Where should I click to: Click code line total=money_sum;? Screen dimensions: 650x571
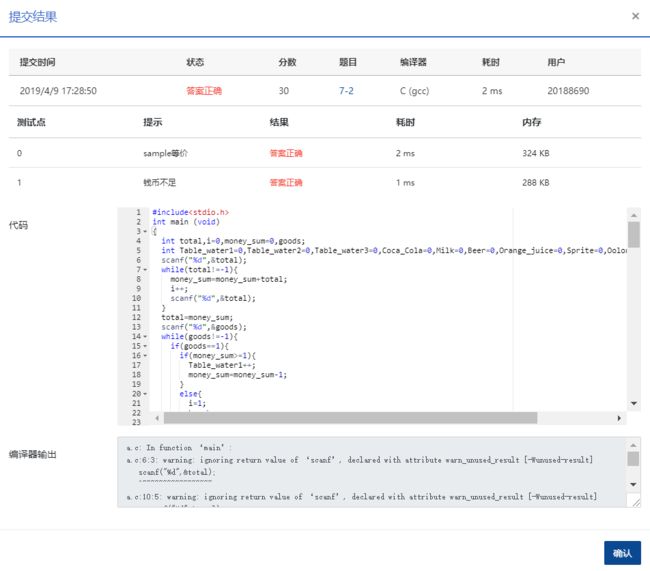pos(197,318)
